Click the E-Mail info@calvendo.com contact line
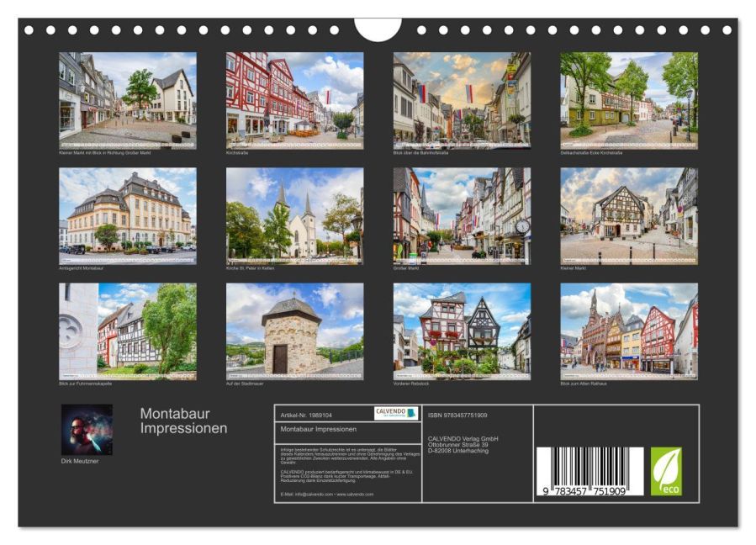The width and height of the screenshot is (756, 545). 327,495
